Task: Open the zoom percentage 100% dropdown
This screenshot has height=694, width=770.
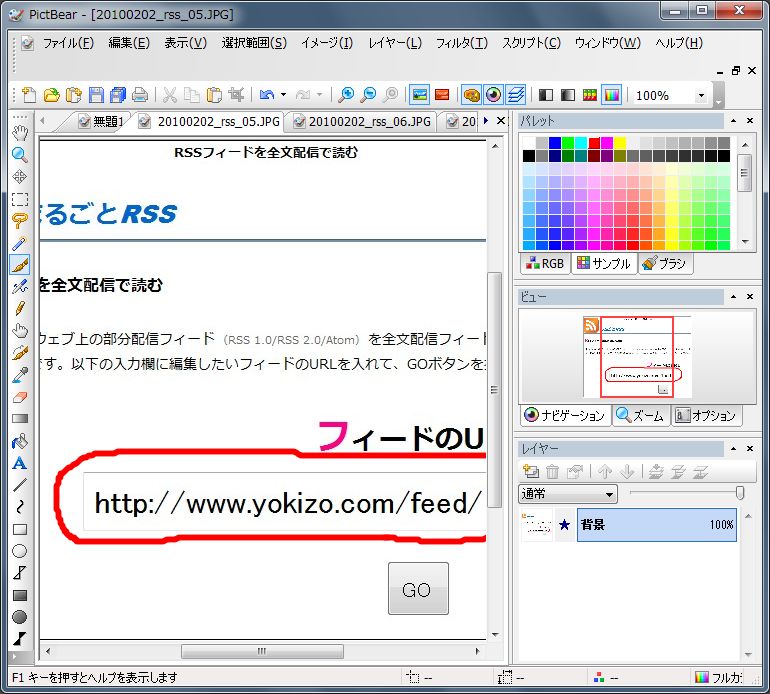Action: click(701, 95)
